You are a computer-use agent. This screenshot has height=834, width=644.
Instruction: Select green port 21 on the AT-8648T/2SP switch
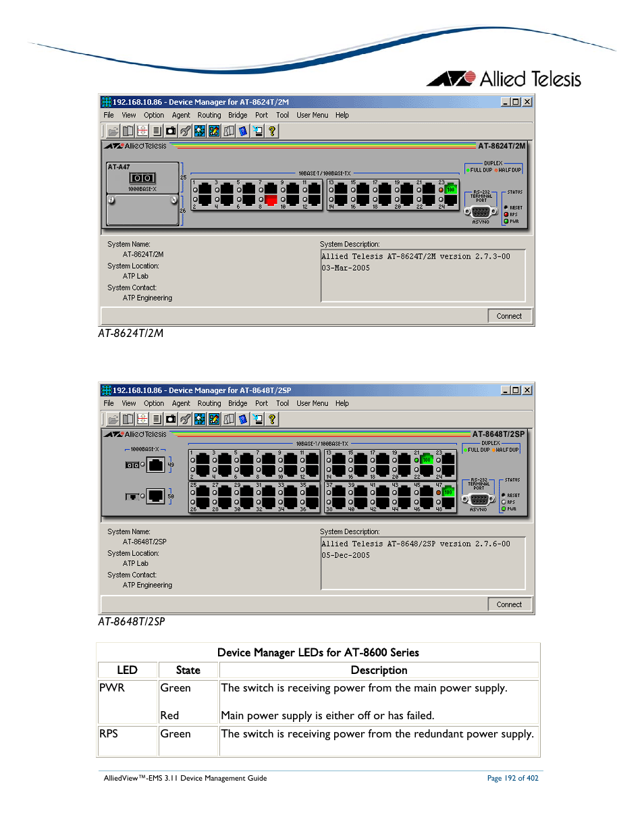point(426,459)
